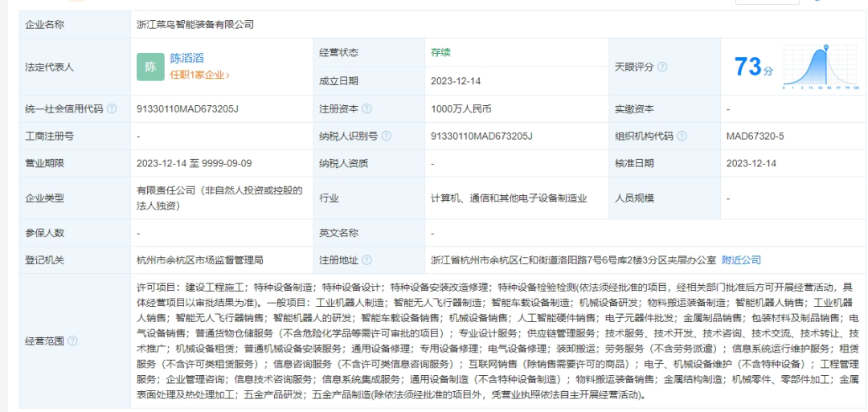Click industry value 计算机、通信和其他电子设备制造业

(x=509, y=198)
